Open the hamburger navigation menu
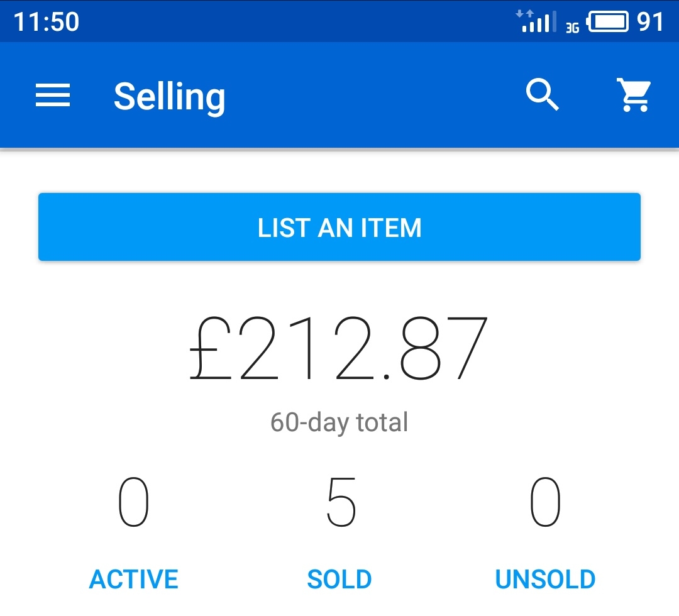The height and width of the screenshot is (616, 679). pos(53,95)
